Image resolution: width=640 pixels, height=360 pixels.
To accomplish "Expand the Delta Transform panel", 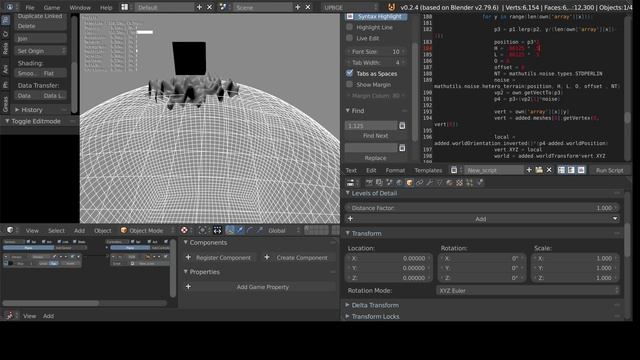I will (x=347, y=304).
